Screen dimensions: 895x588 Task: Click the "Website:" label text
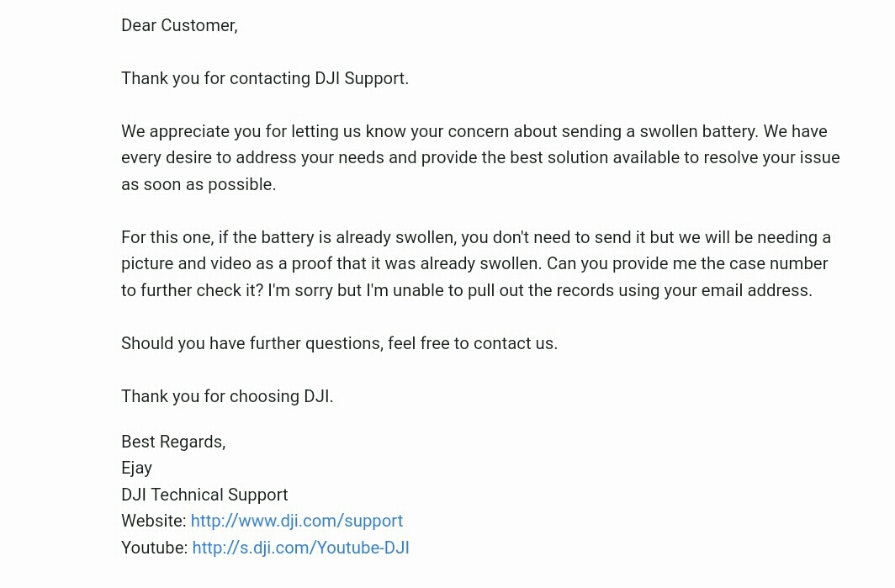pos(154,521)
